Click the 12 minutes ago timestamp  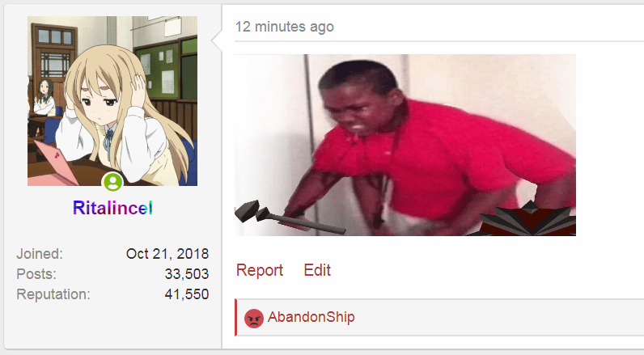pos(284,27)
